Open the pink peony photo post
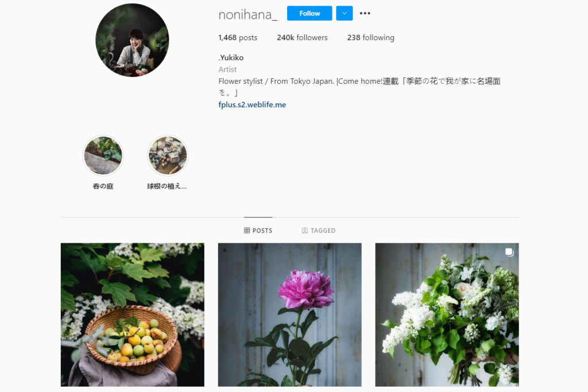The image size is (588, 392). pos(289,315)
